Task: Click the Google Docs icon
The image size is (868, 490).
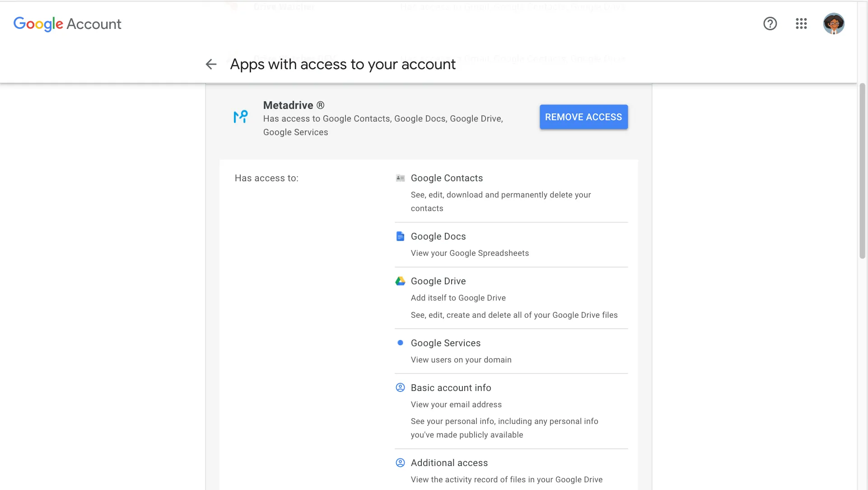Action: (x=400, y=236)
